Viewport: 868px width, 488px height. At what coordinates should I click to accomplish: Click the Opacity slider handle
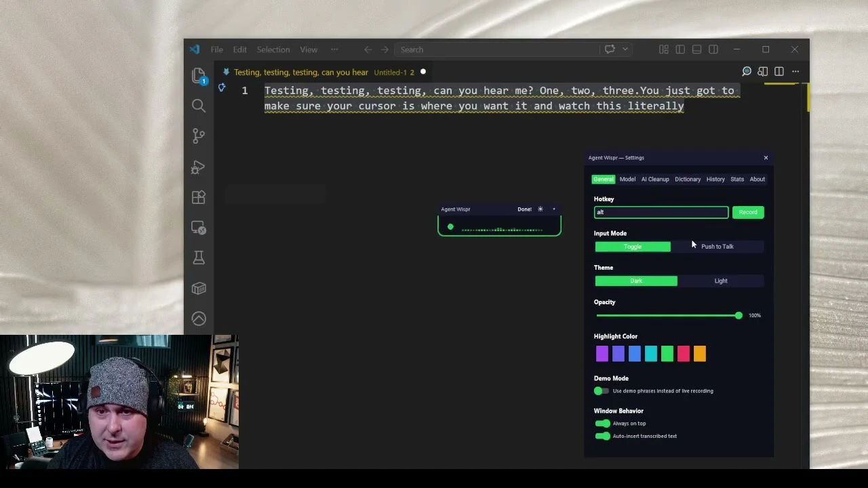(738, 316)
